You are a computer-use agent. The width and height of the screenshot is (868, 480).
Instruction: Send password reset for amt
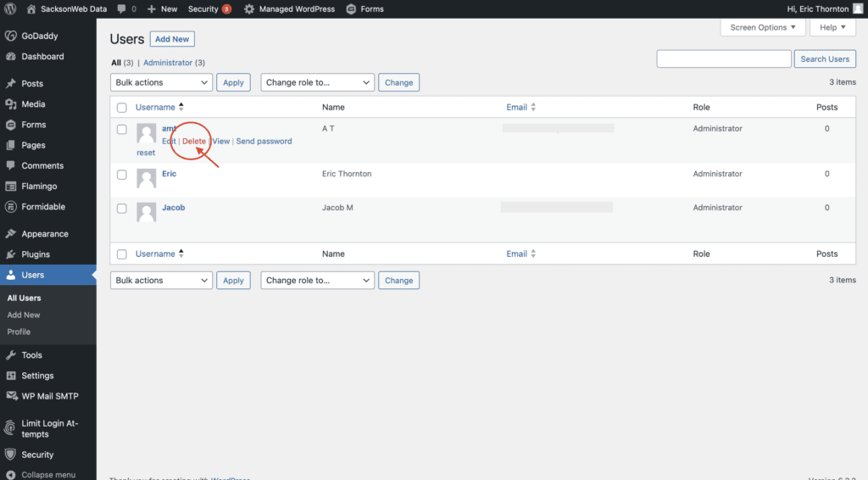[x=264, y=141]
